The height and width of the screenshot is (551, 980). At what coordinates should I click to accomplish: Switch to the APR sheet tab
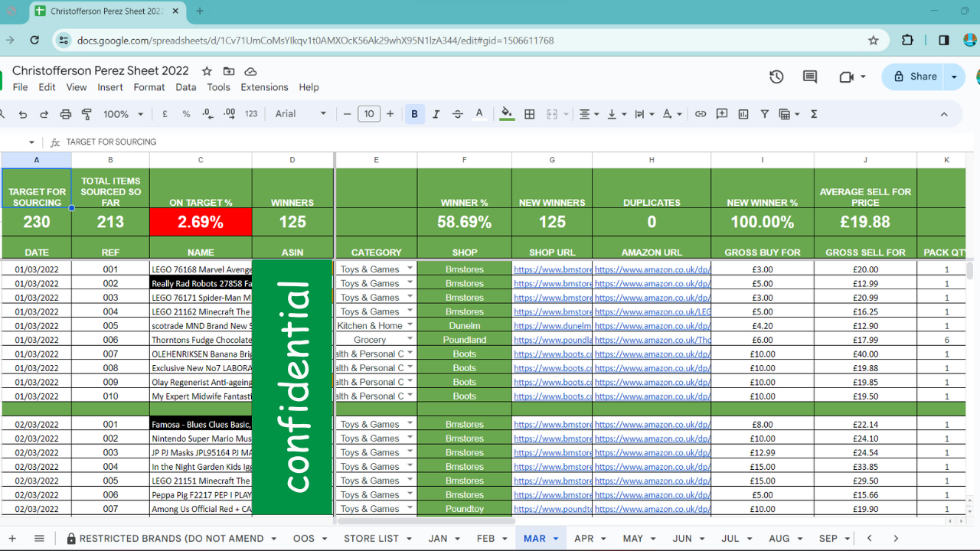click(x=583, y=539)
